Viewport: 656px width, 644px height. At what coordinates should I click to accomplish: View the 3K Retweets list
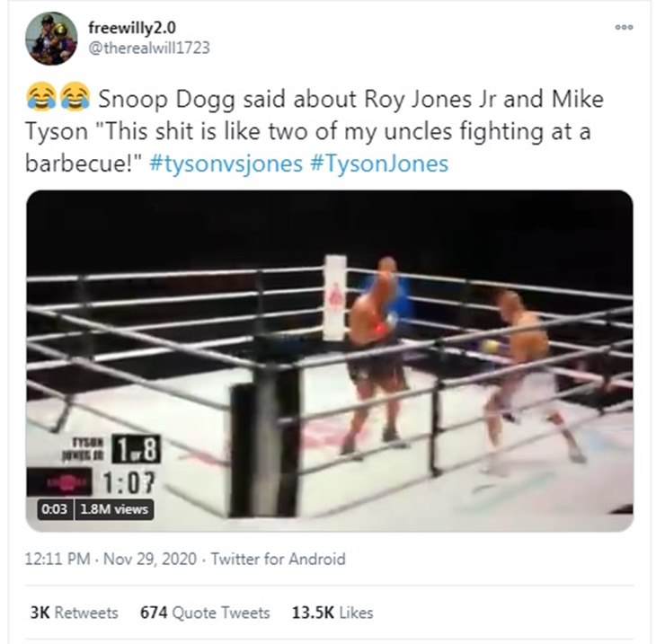click(74, 613)
